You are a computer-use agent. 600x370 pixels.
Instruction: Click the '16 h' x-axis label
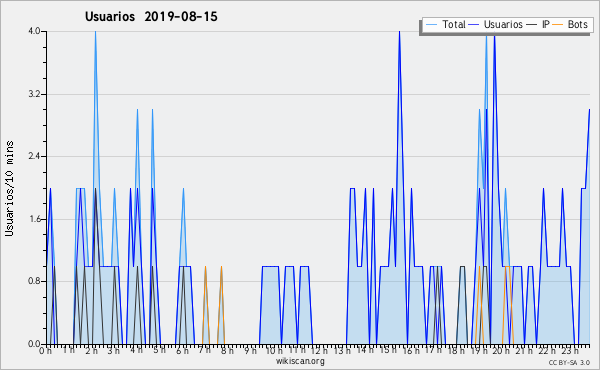pyautogui.click(x=410, y=350)
